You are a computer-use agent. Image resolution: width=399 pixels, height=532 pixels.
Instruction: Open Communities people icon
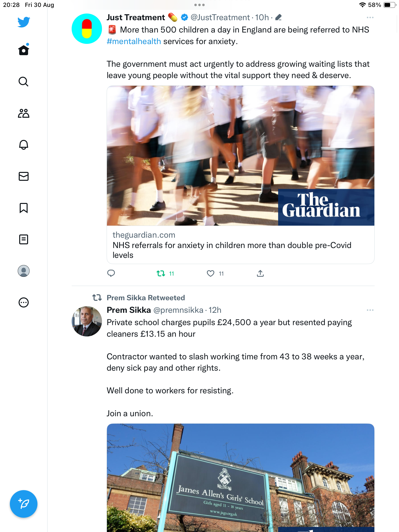24,113
